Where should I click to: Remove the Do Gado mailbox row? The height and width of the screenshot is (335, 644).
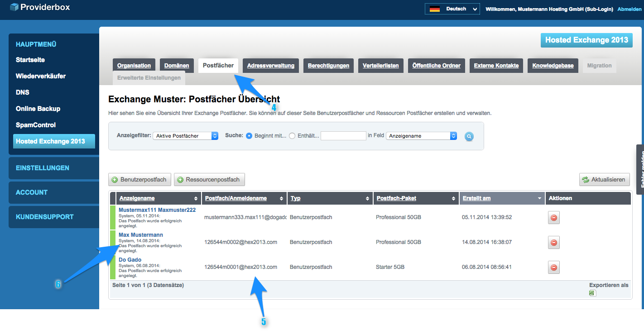tap(553, 268)
